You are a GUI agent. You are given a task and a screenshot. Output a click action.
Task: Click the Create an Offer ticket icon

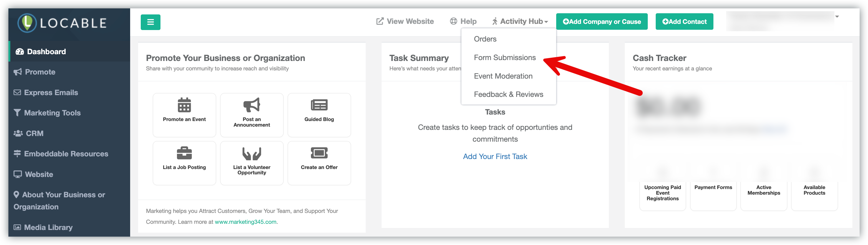(x=319, y=153)
